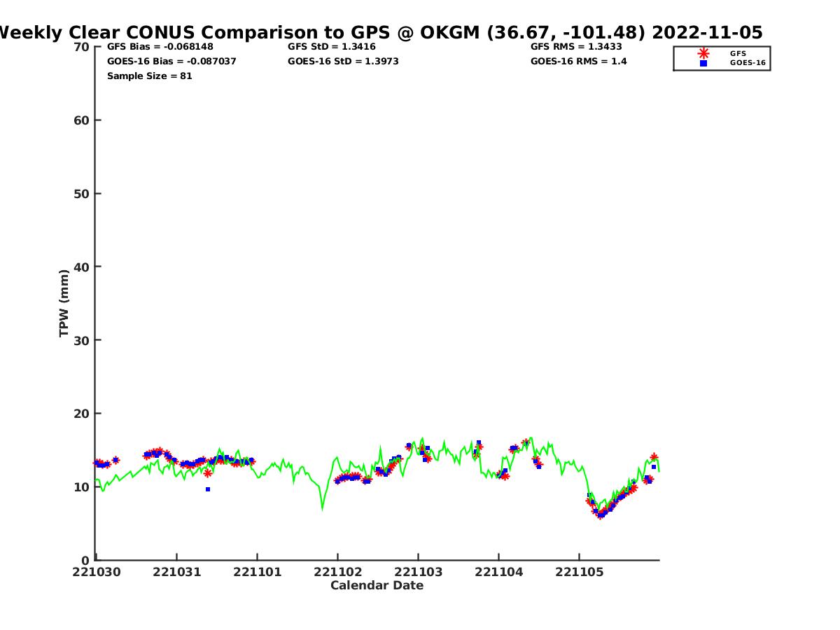Viewport: 840px width, 630px height.
Task: Select the 'GFS StD = 1.3416' text
Action: pos(331,47)
